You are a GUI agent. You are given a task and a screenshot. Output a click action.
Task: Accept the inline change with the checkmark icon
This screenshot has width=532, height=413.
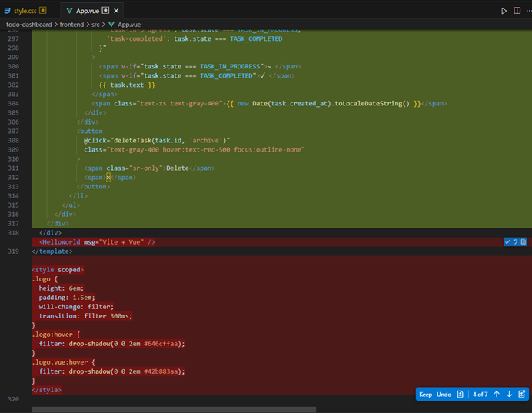[507, 241]
